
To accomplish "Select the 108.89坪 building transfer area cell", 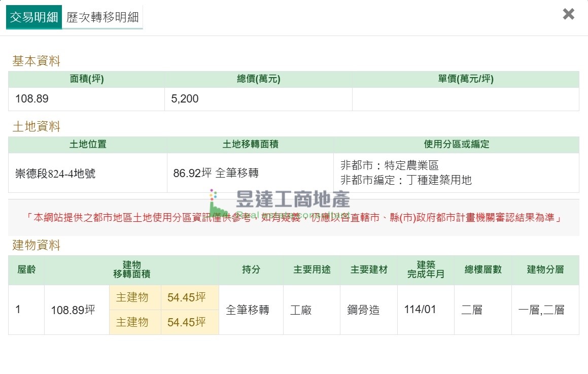I will 73,310.
